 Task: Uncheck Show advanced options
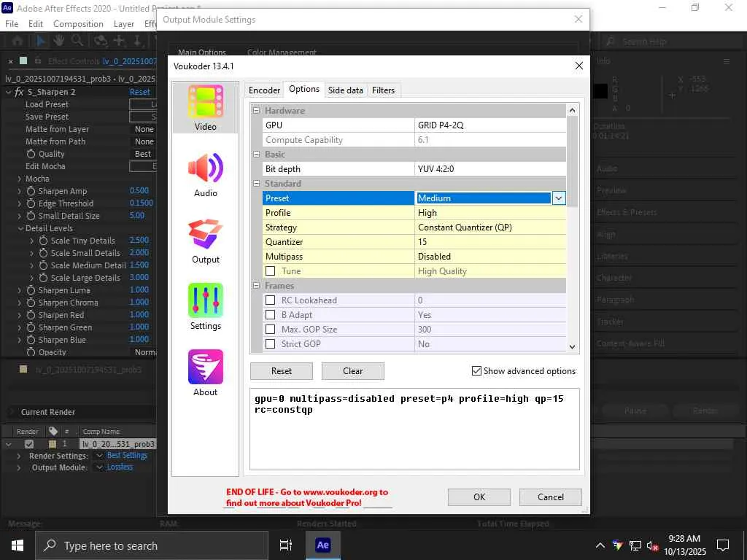tap(476, 370)
